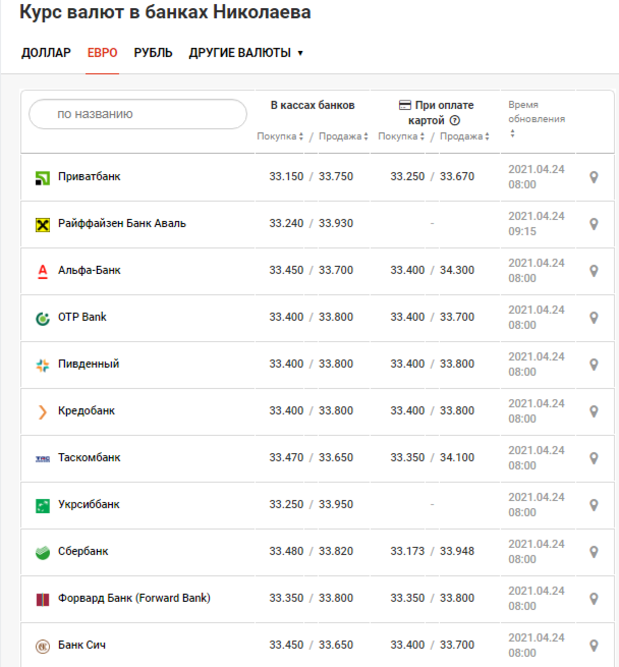Click the Сбербанк logo icon
The width and height of the screenshot is (619, 667).
pyautogui.click(x=43, y=553)
